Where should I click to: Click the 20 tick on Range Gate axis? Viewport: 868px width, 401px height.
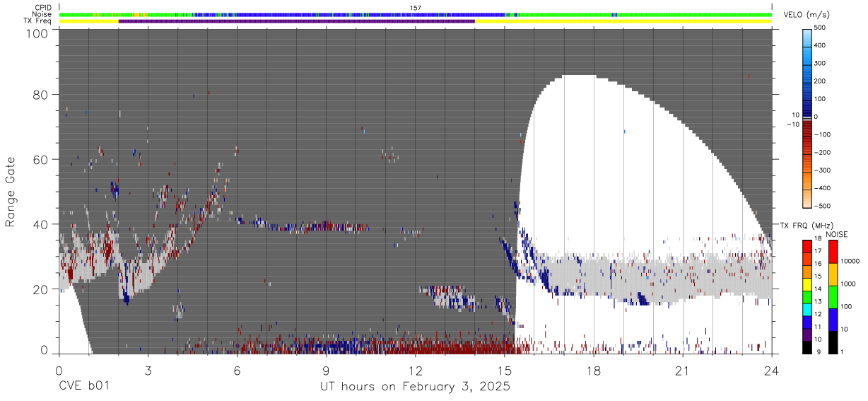[x=40, y=289]
